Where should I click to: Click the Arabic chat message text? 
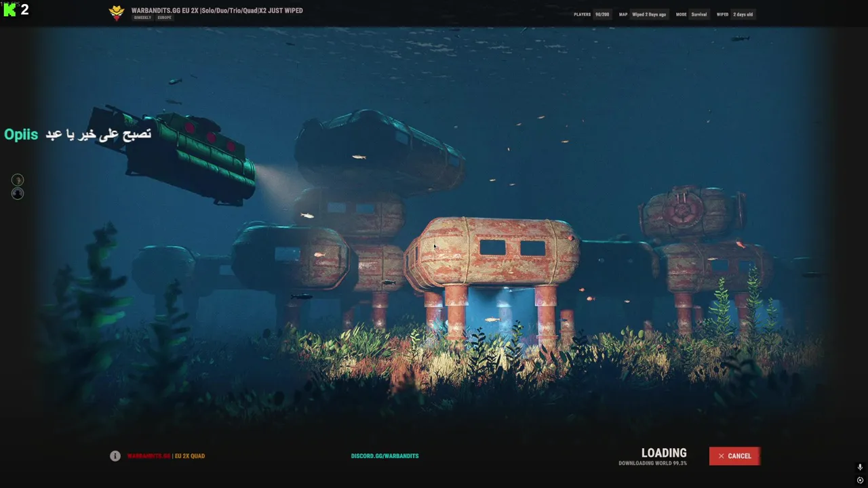pyautogui.click(x=98, y=134)
